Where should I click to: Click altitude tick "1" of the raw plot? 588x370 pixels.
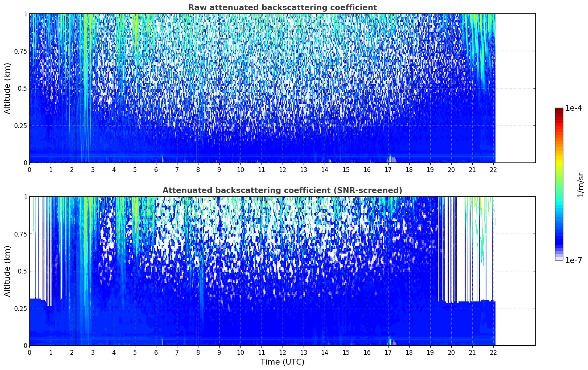(25, 14)
